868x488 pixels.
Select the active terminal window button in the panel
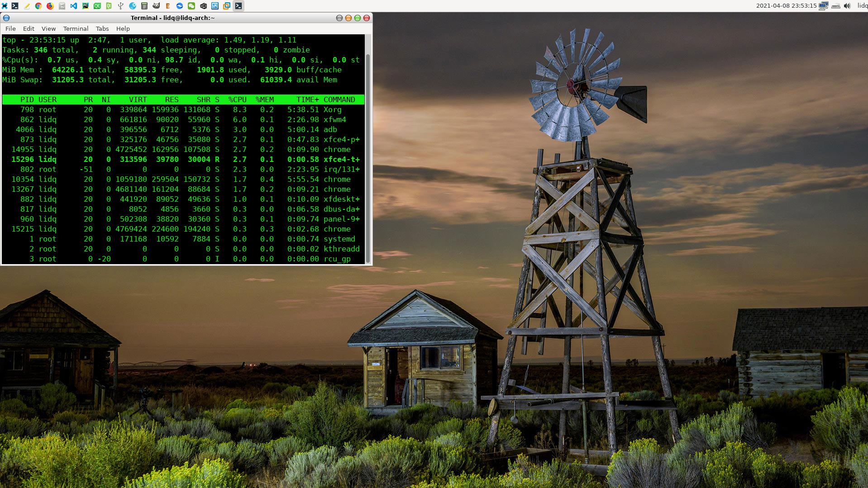[238, 6]
